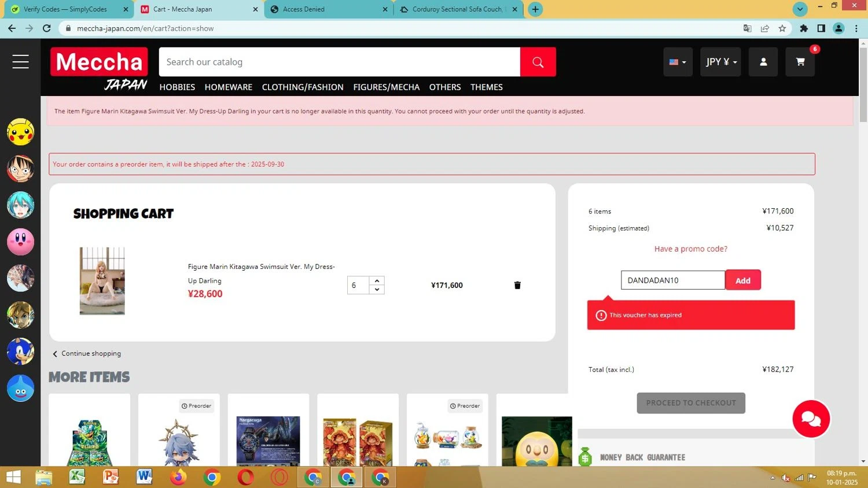Click the Link Zelda sidebar icon
Viewport: 868px width, 488px height.
tap(20, 315)
